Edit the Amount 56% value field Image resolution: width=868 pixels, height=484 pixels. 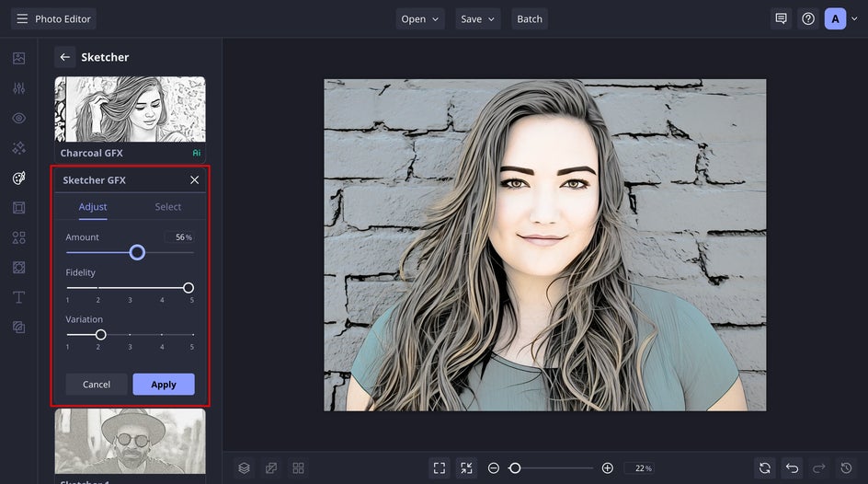point(179,237)
